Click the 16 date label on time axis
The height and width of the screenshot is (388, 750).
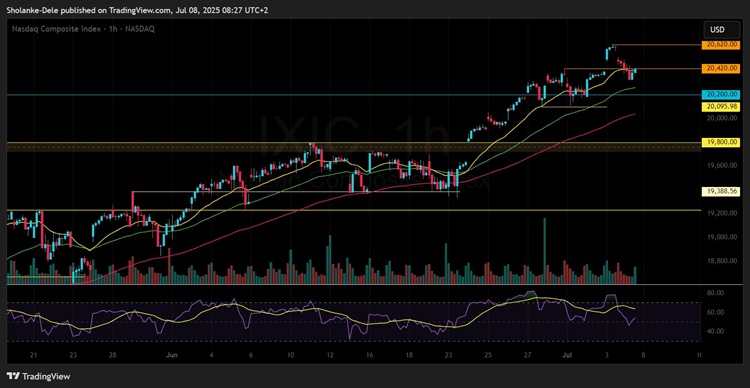click(x=370, y=355)
